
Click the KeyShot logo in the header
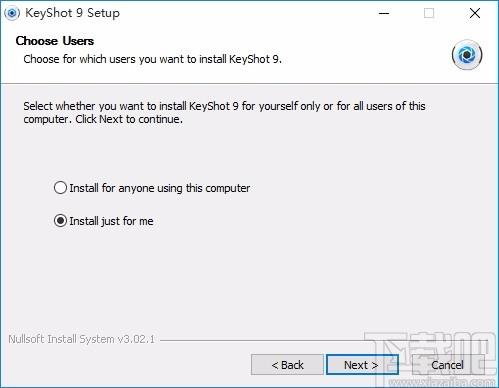point(467,55)
